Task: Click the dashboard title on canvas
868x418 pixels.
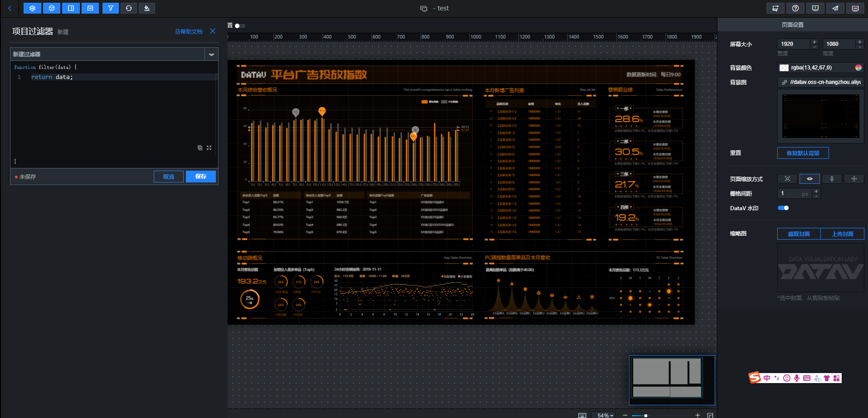Action: click(x=319, y=74)
